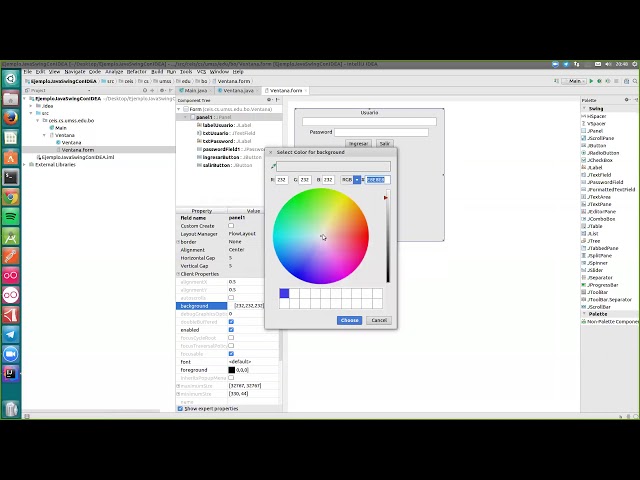Screen dimensions: 640x480
Task: Collapse Client Properties group
Action: click(x=178, y=274)
